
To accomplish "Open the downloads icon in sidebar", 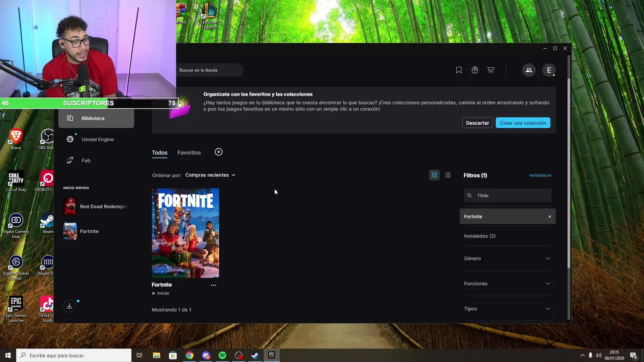I will [69, 306].
